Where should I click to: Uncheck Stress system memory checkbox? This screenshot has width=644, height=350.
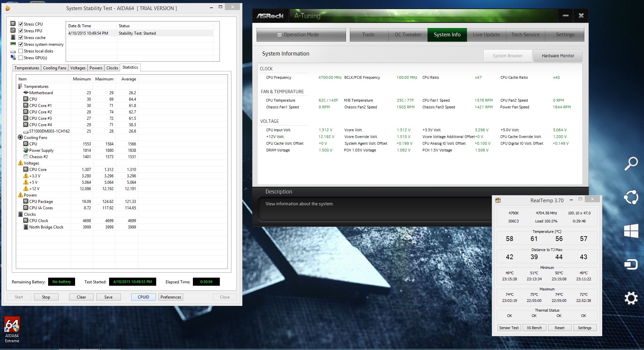21,44
